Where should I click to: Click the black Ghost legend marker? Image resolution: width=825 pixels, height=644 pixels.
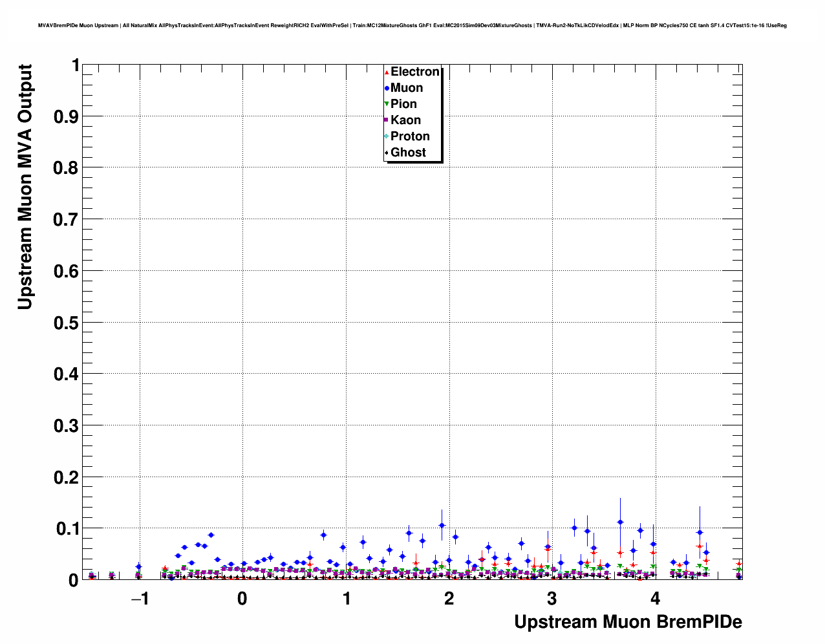pos(387,153)
